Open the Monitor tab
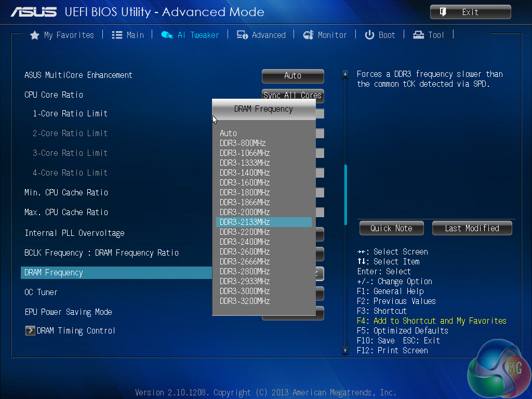The image size is (532, 399). 325,35
